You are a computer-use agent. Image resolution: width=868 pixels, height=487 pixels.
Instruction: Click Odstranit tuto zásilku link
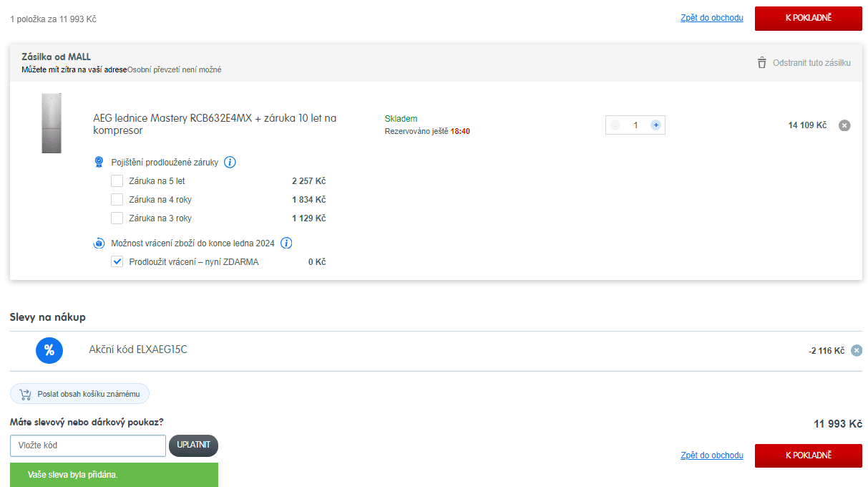811,63
